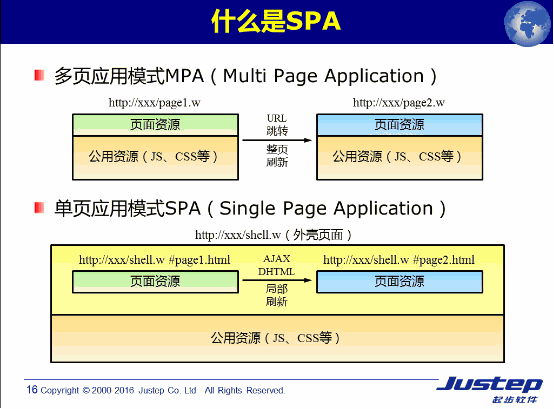
Task: Select the green 页面资源 box under page1.w
Action: pyautogui.click(x=155, y=125)
